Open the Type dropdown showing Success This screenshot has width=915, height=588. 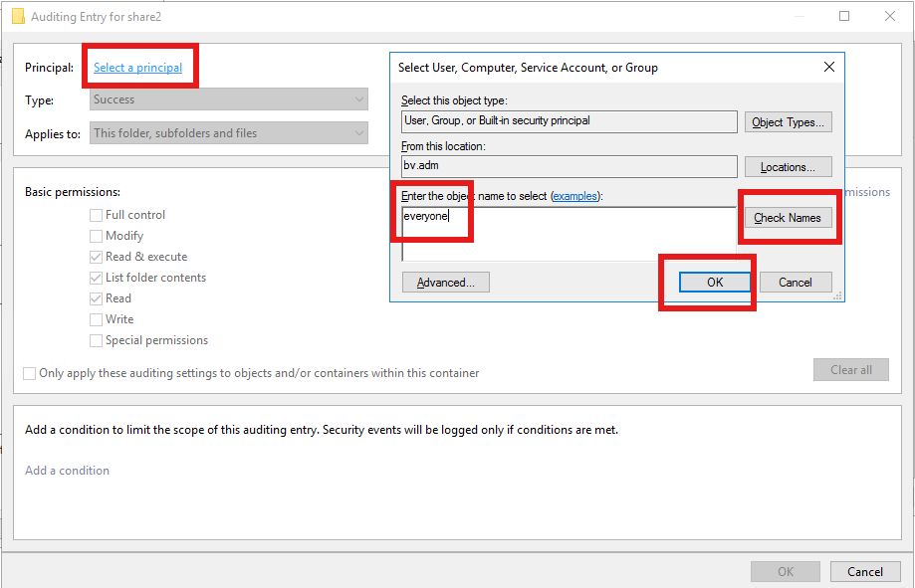(x=229, y=99)
